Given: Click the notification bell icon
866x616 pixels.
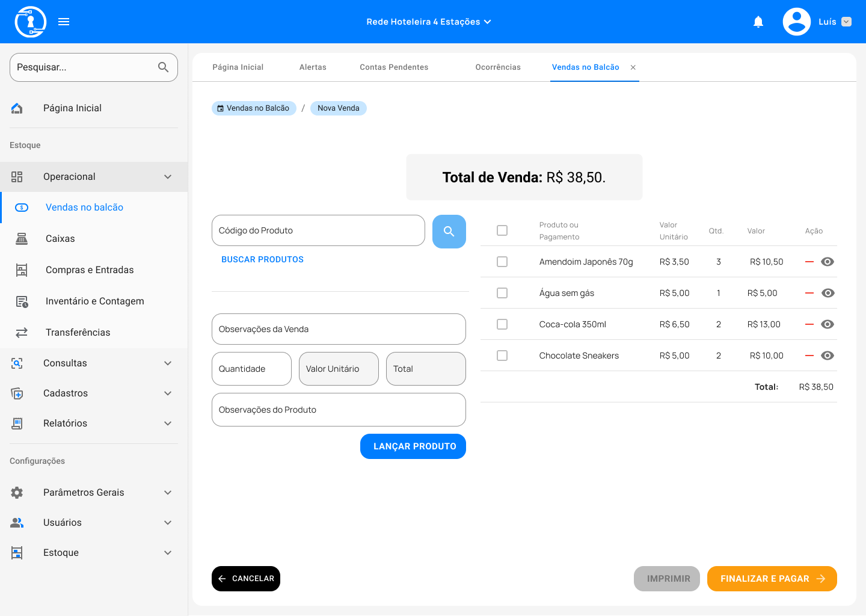Looking at the screenshot, I should [758, 22].
